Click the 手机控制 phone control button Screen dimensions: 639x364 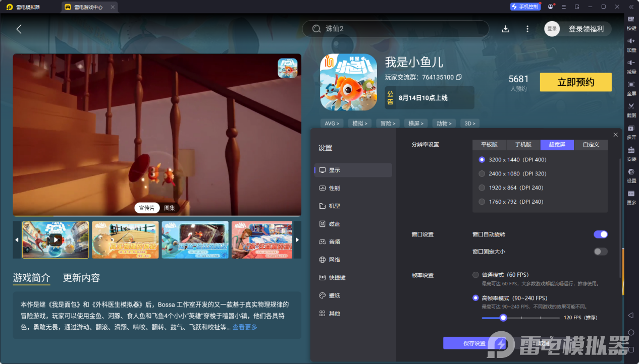tap(525, 7)
